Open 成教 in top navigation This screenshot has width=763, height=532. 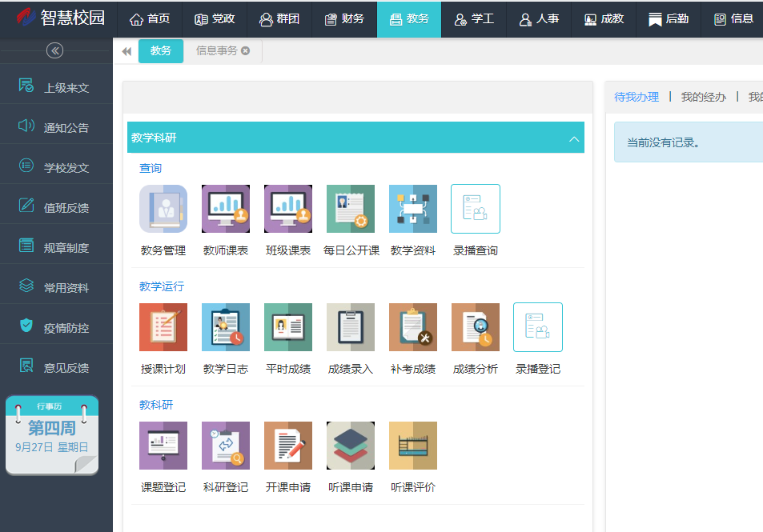604,19
